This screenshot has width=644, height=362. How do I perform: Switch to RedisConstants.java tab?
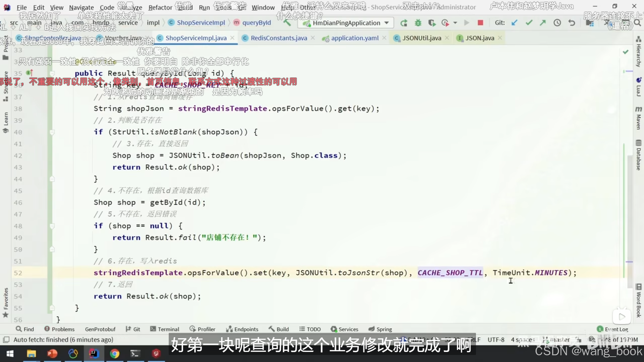279,38
